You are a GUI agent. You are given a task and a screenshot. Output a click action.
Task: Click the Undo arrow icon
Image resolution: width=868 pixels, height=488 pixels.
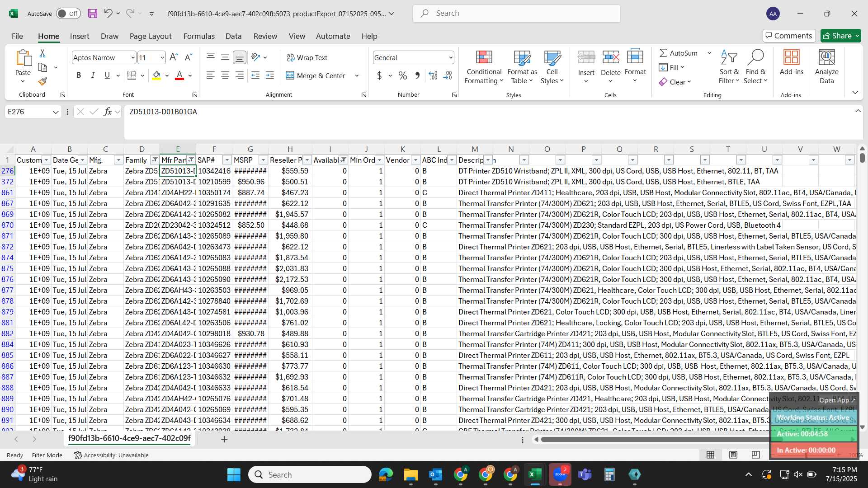tap(108, 14)
